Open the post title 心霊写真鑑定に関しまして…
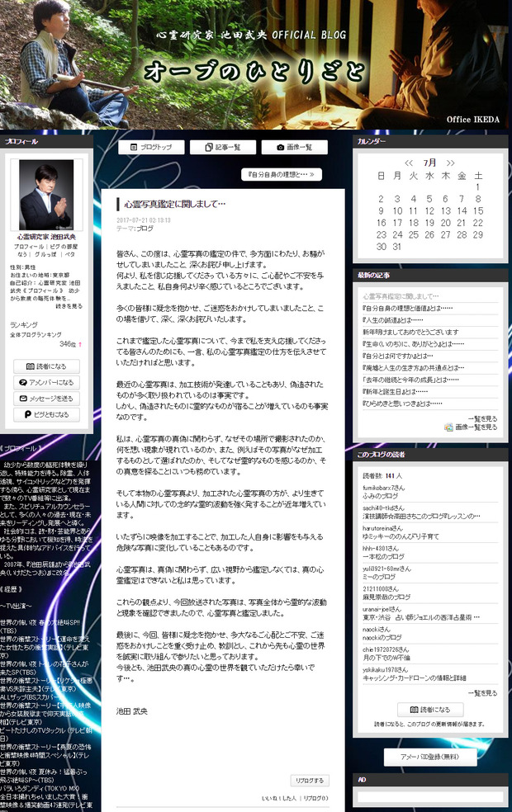512x812 pixels. (x=175, y=204)
